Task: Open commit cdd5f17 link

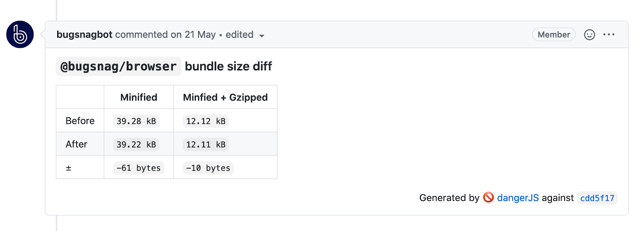Action: 597,198
